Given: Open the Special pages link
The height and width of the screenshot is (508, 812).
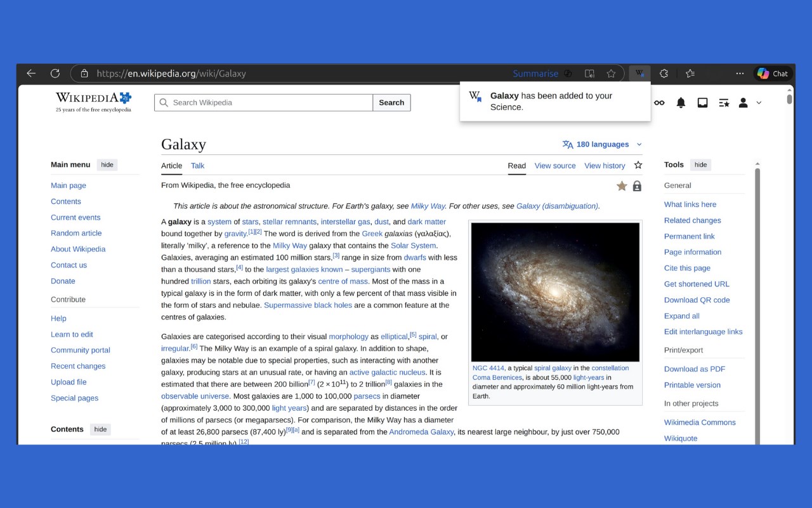Looking at the screenshot, I should tap(74, 398).
